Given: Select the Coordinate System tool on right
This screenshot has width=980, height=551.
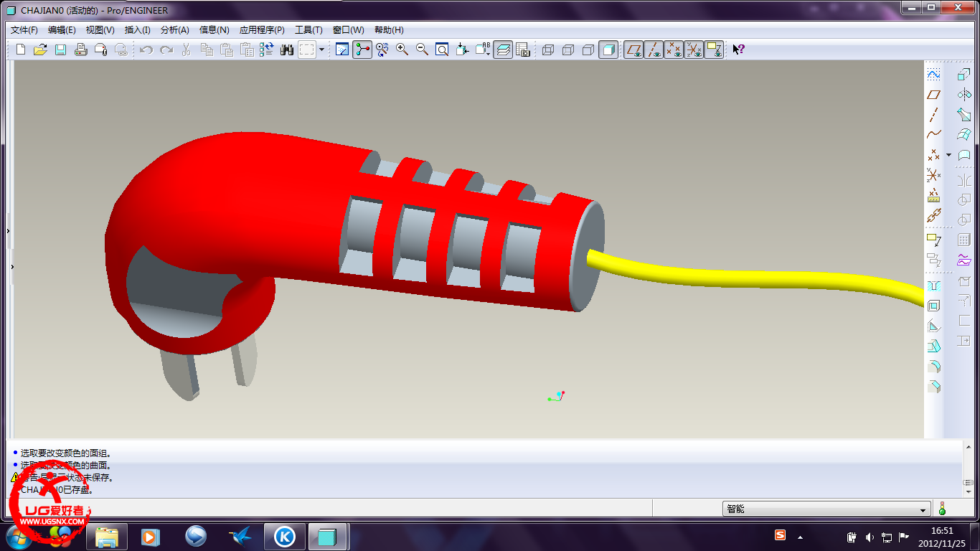Looking at the screenshot, I should tap(933, 174).
